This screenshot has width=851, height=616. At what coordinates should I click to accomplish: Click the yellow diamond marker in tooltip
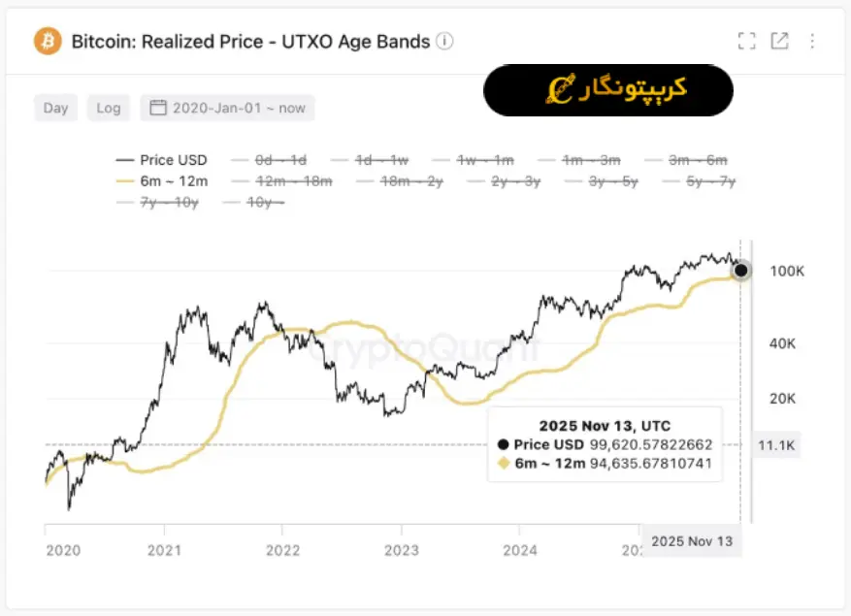pyautogui.click(x=503, y=464)
